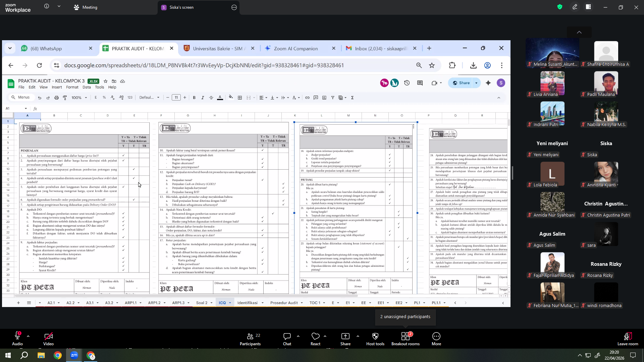Screen dimensions: 644x362
Task: Open Zoom Participants panel
Action: (250, 339)
